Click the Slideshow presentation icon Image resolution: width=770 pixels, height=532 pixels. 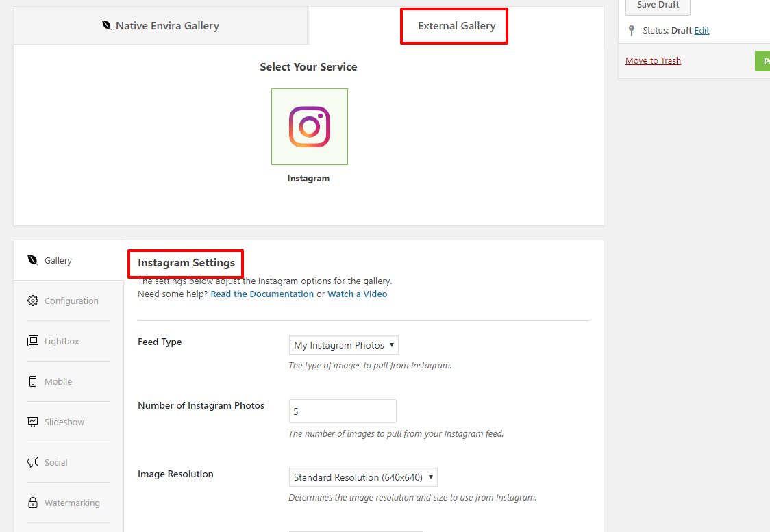(x=33, y=422)
